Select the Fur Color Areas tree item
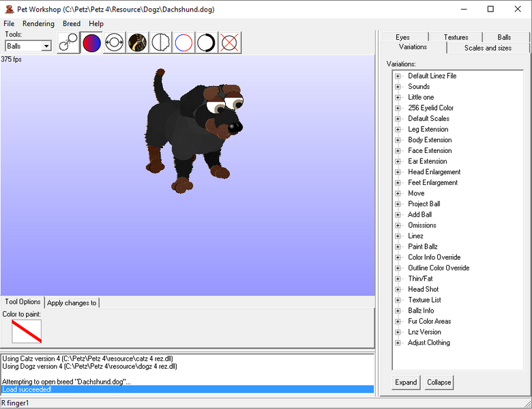532x409 pixels. coord(430,322)
